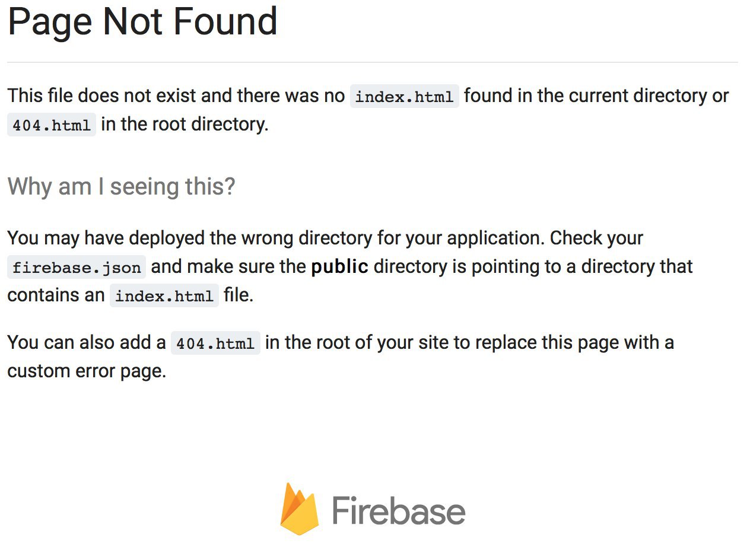Screen dimensions: 750x560
Task: Click the phrase 'directory is pointing to a directory that'
Action: coord(533,267)
